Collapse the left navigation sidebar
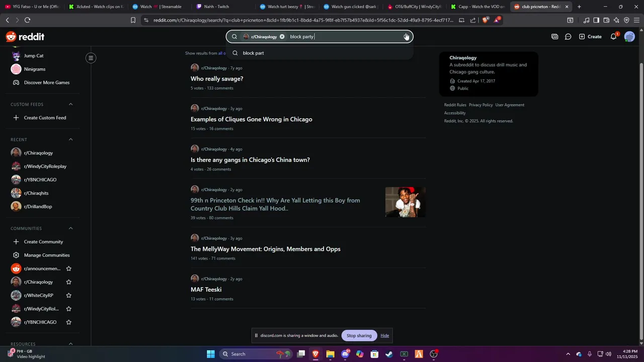Viewport: 644px width, 362px height. coord(91,58)
